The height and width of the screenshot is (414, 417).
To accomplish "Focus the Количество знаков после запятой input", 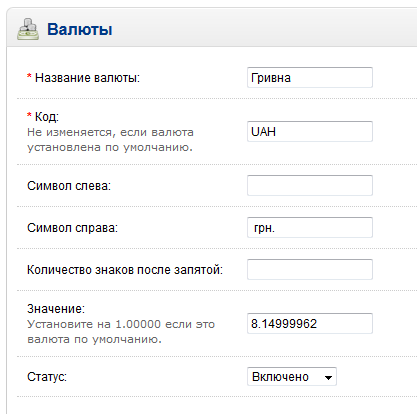I will pos(310,269).
